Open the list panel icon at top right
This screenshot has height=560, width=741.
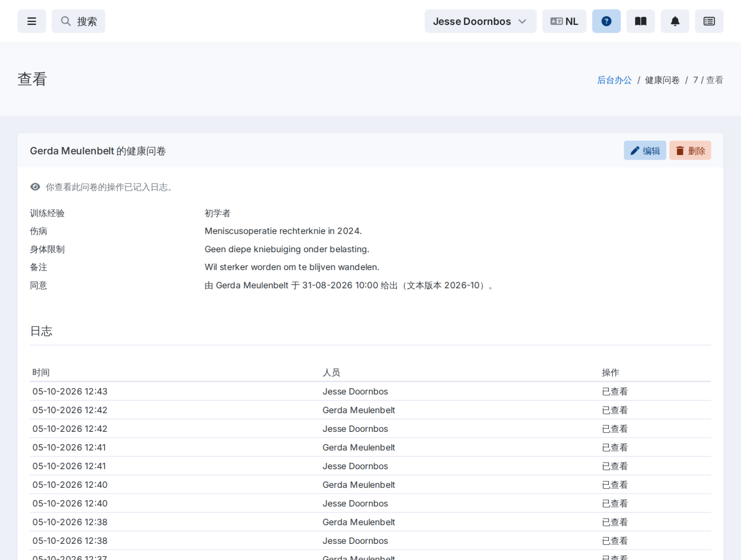pyautogui.click(x=709, y=21)
